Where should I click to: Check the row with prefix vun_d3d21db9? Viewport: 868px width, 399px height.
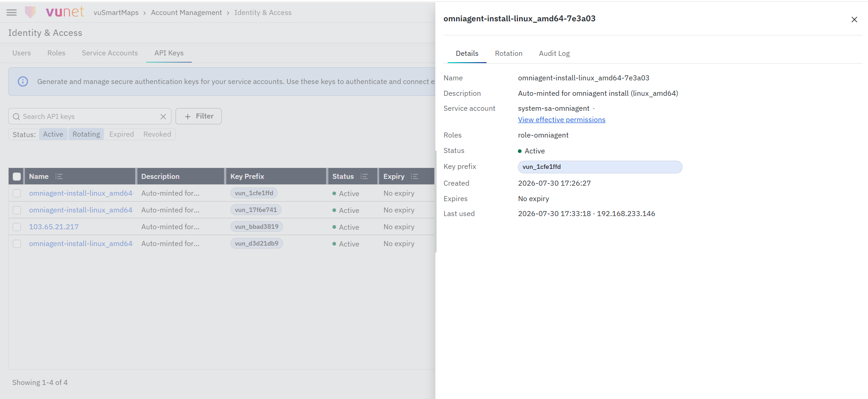(x=17, y=244)
